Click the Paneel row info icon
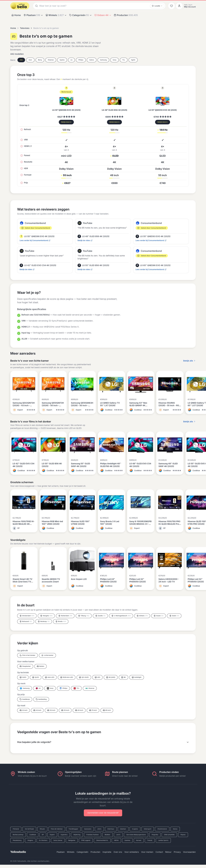 point(21,155)
